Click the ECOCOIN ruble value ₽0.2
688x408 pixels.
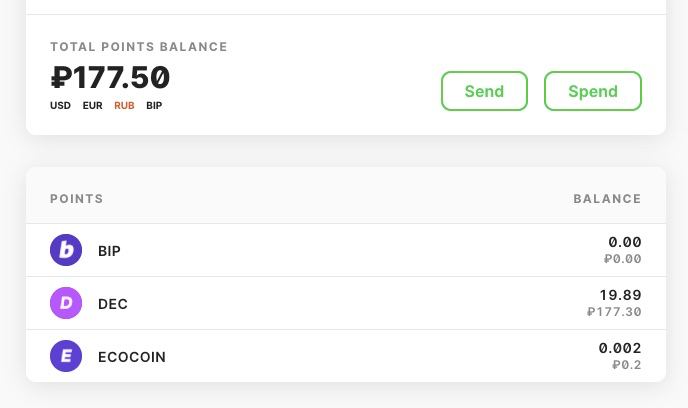pyautogui.click(x=627, y=365)
